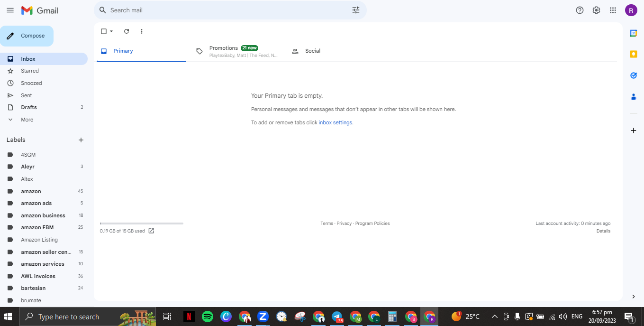Open Task View on the taskbar
644x326 pixels.
click(167, 317)
